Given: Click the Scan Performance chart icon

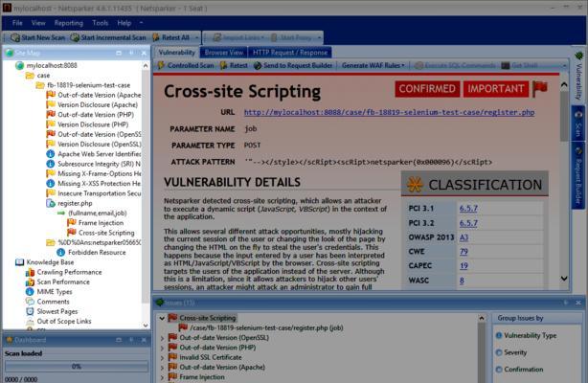Looking at the screenshot, I should (x=30, y=282).
